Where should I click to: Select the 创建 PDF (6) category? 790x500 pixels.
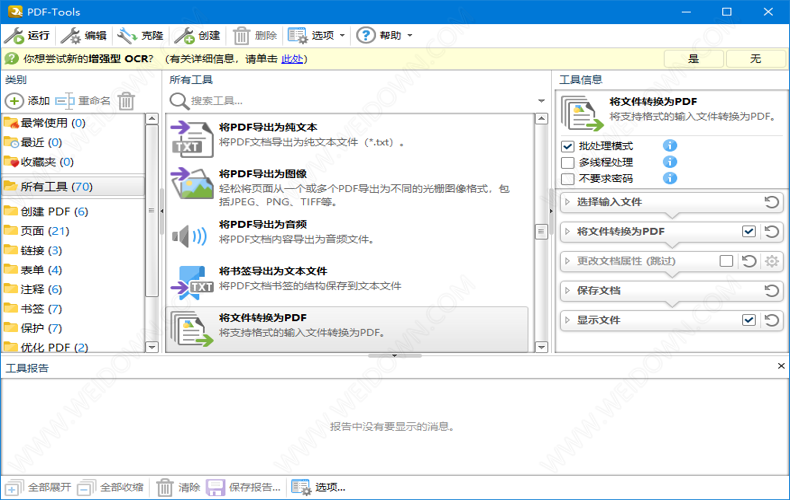tap(74, 211)
